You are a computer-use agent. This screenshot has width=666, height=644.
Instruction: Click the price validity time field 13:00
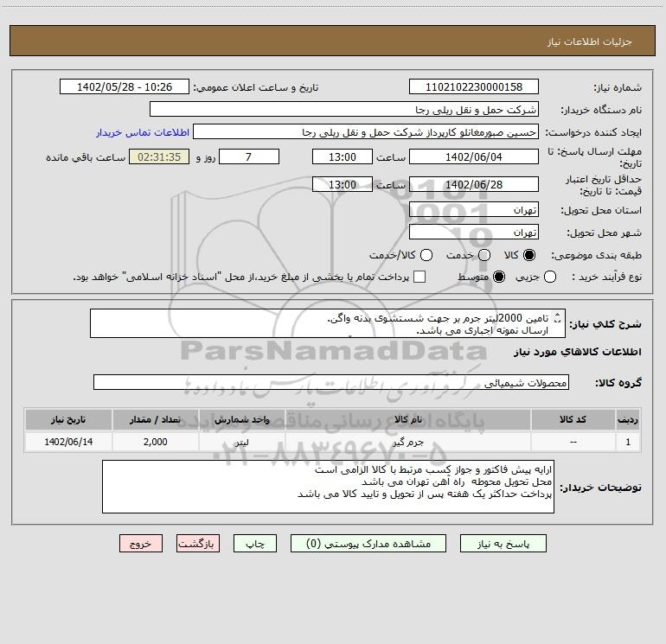coord(343,184)
